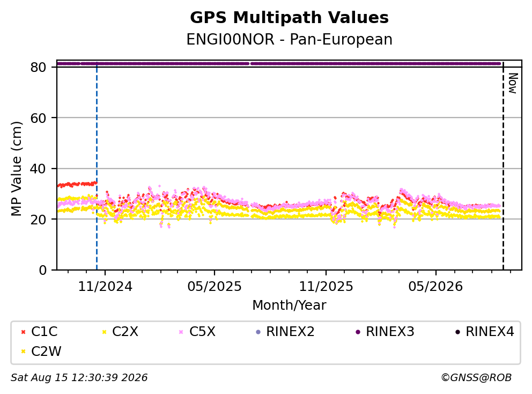The height and width of the screenshot is (394, 532).
Task: Click the C5X pink legend marker
Action: coord(181,332)
